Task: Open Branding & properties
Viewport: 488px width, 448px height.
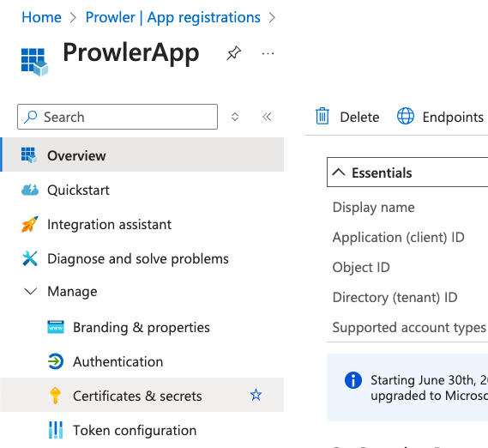Action: click(x=142, y=327)
